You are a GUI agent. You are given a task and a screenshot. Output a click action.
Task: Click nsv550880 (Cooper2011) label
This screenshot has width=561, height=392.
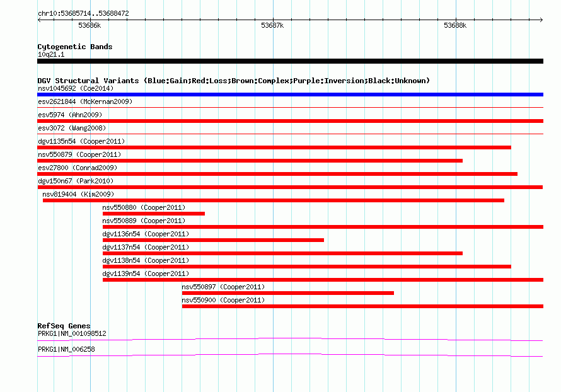[144, 207]
